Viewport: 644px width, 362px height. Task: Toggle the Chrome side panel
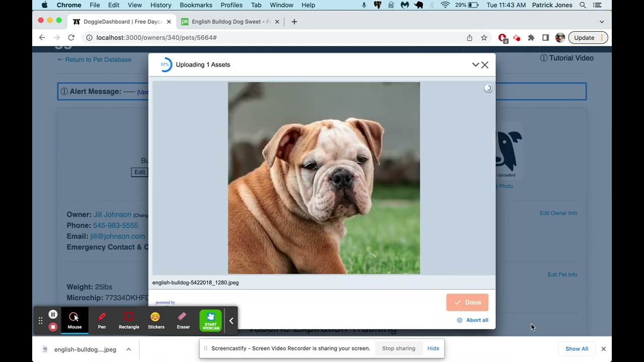pyautogui.click(x=545, y=38)
